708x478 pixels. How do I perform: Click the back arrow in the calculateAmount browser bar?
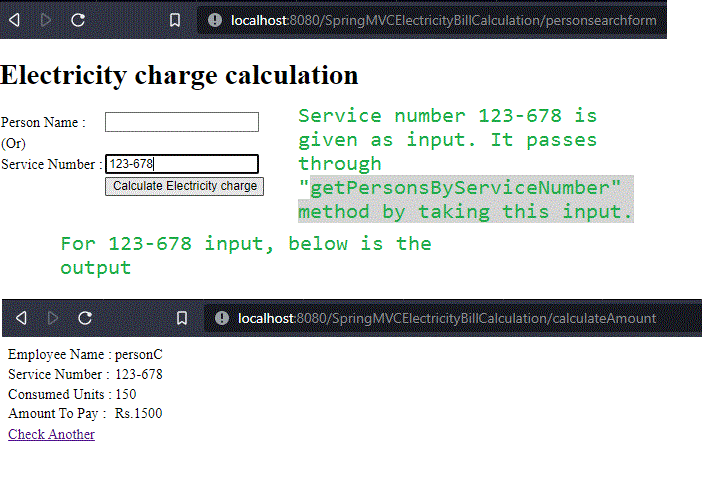point(21,318)
